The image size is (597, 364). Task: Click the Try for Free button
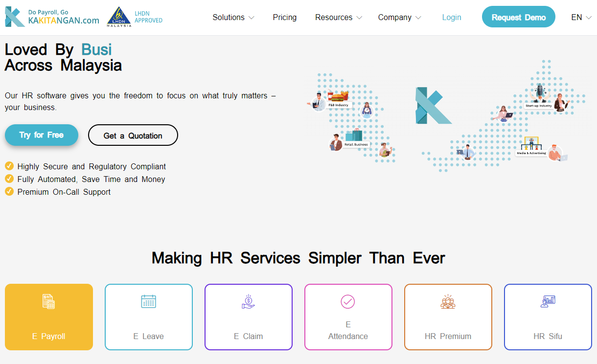tap(42, 135)
